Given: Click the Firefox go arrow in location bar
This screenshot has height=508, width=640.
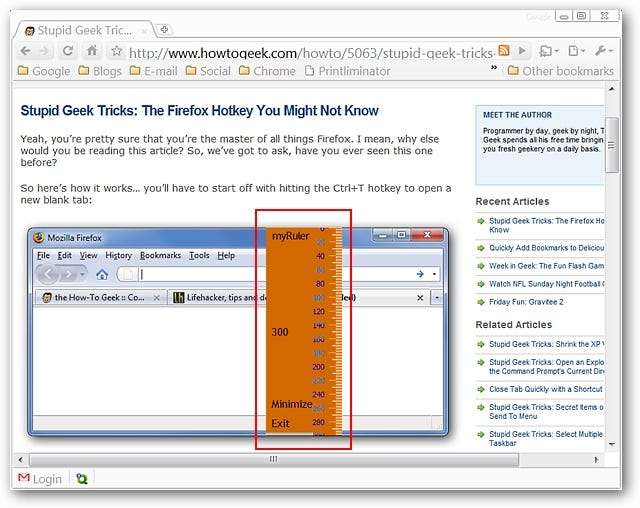Looking at the screenshot, I should (x=420, y=274).
